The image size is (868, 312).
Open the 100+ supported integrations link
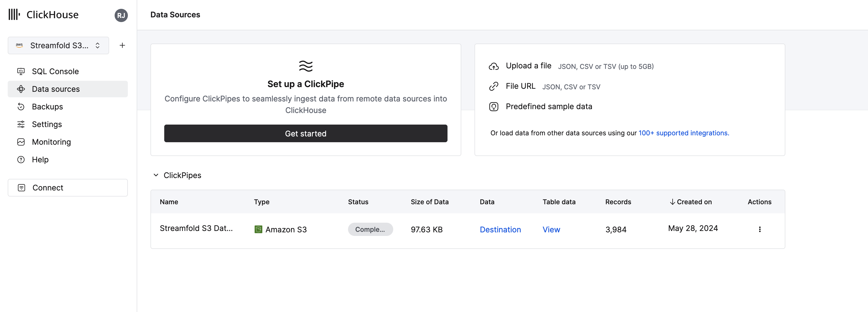coord(684,133)
